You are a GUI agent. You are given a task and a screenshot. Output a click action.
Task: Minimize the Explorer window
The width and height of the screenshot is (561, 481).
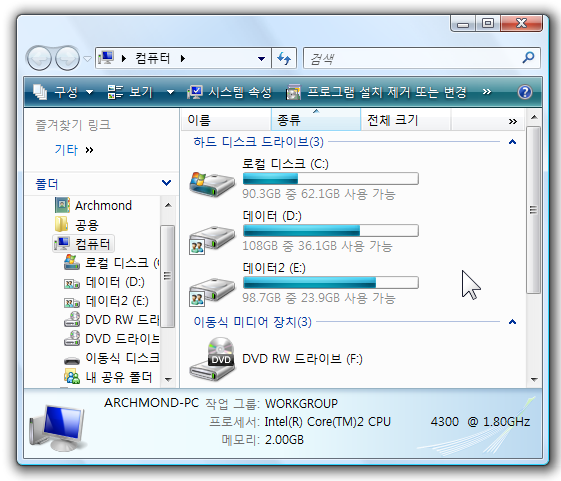click(x=463, y=24)
